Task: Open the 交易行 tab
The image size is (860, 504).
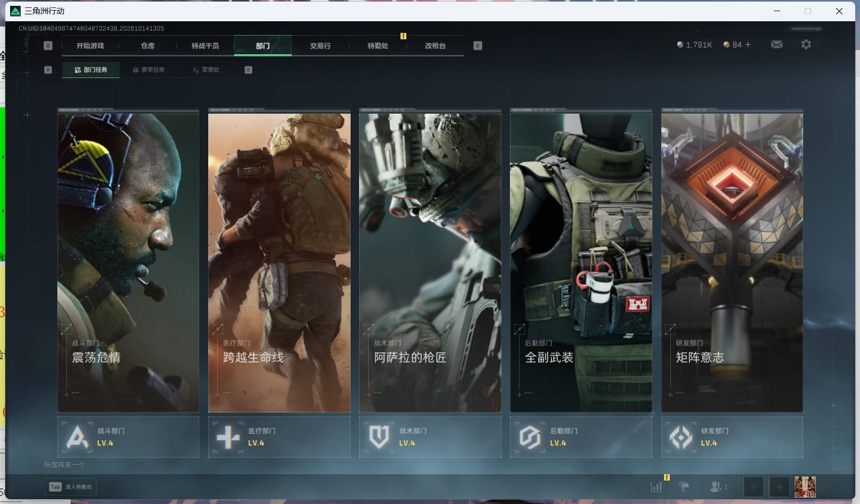Action: (320, 46)
